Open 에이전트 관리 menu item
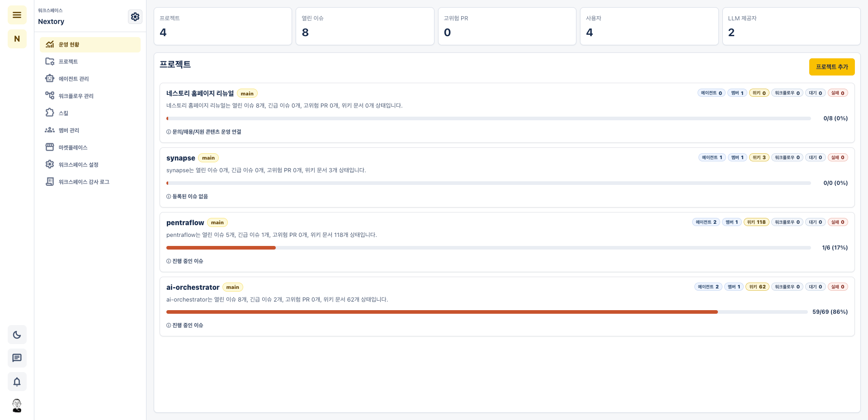This screenshot has width=868, height=420. pos(90,79)
